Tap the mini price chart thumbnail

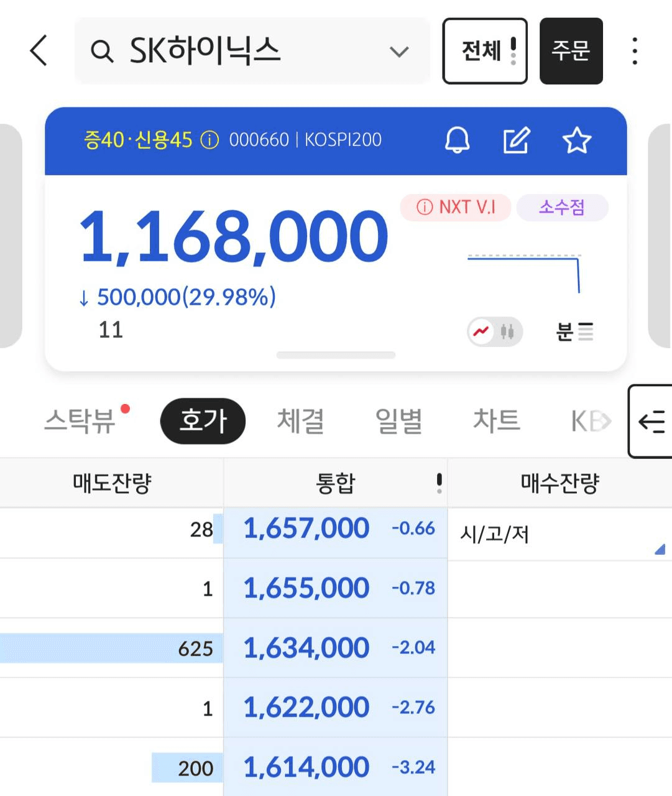coord(524,274)
